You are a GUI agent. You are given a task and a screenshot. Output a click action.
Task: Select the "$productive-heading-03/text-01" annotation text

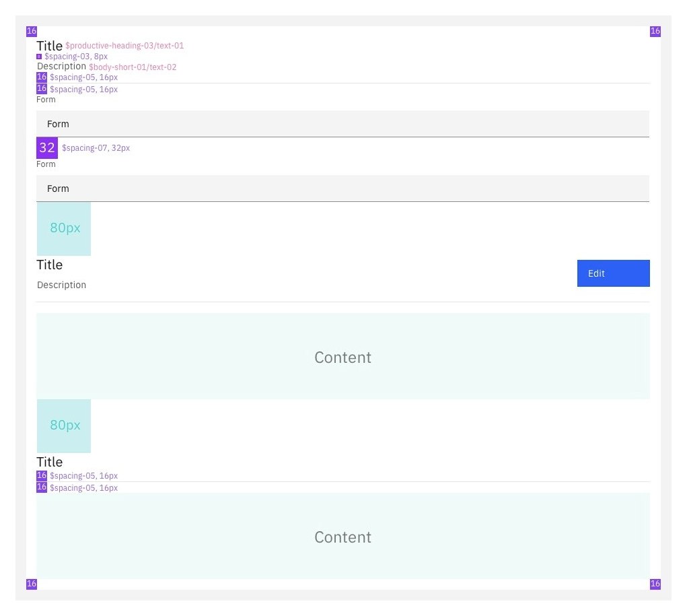[x=124, y=46]
